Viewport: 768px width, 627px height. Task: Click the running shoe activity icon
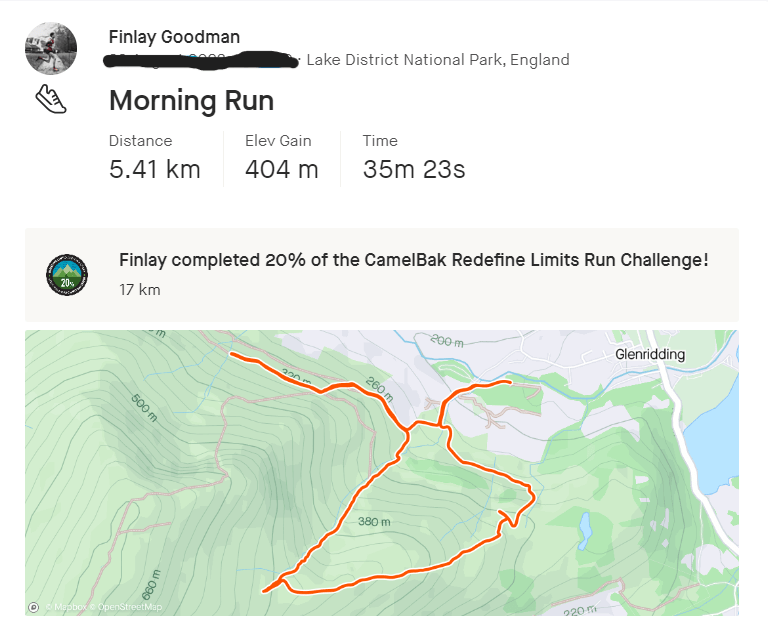pyautogui.click(x=51, y=98)
